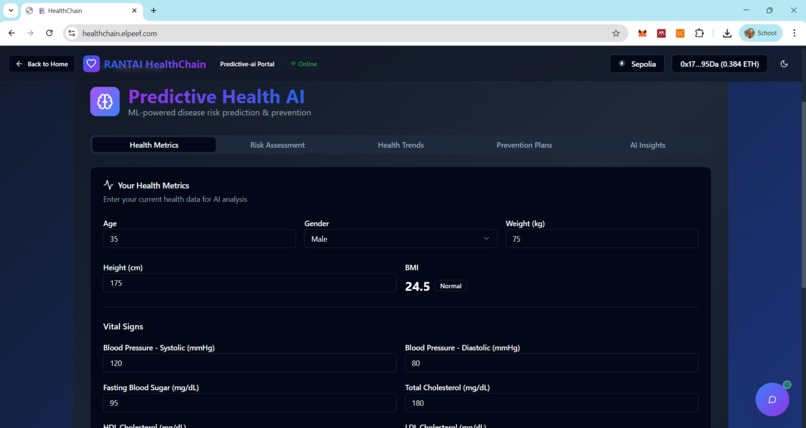Click the browser back arrow
This screenshot has height=428, width=806.
tap(11, 33)
